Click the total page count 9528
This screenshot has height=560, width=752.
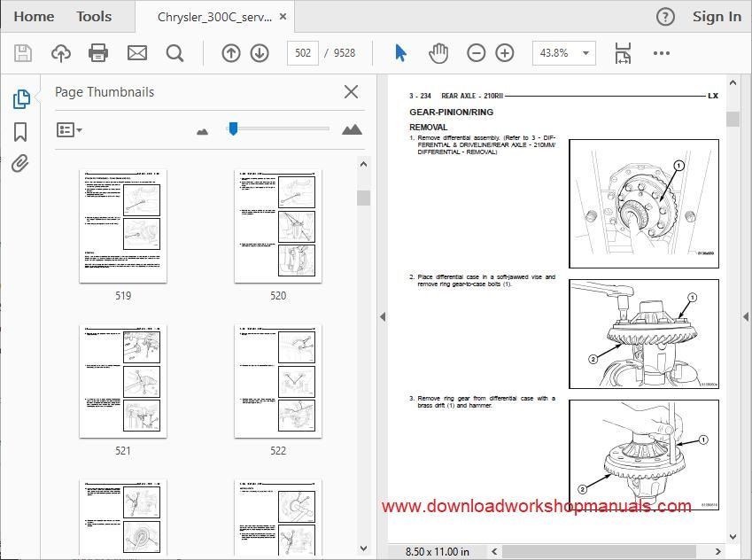click(345, 53)
